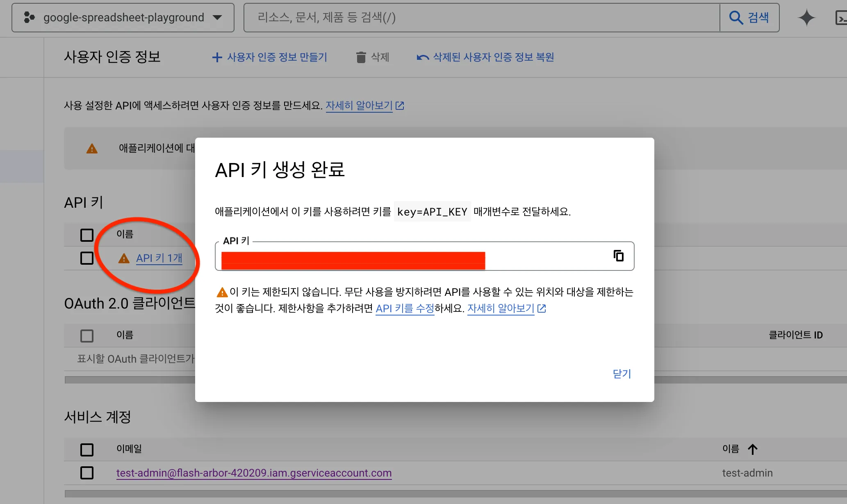Screen dimensions: 847x504
Task: Open the API 키를 수정 link
Action: click(404, 309)
